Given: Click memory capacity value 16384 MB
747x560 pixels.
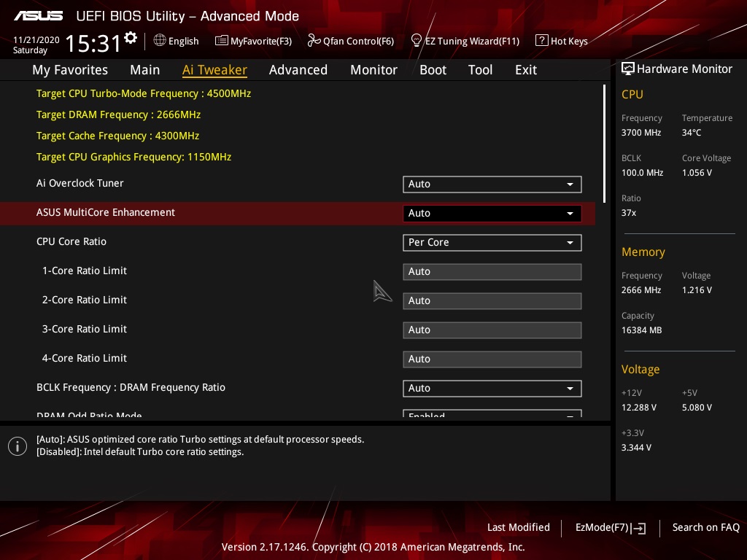Looking at the screenshot, I should [x=641, y=330].
